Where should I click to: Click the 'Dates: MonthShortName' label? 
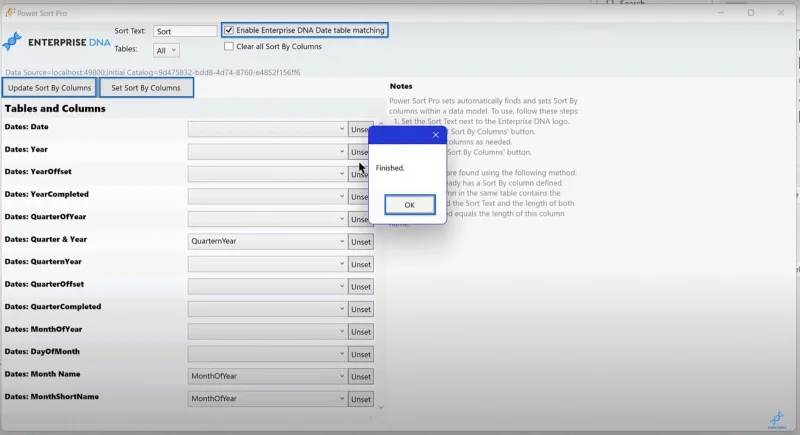tap(52, 396)
